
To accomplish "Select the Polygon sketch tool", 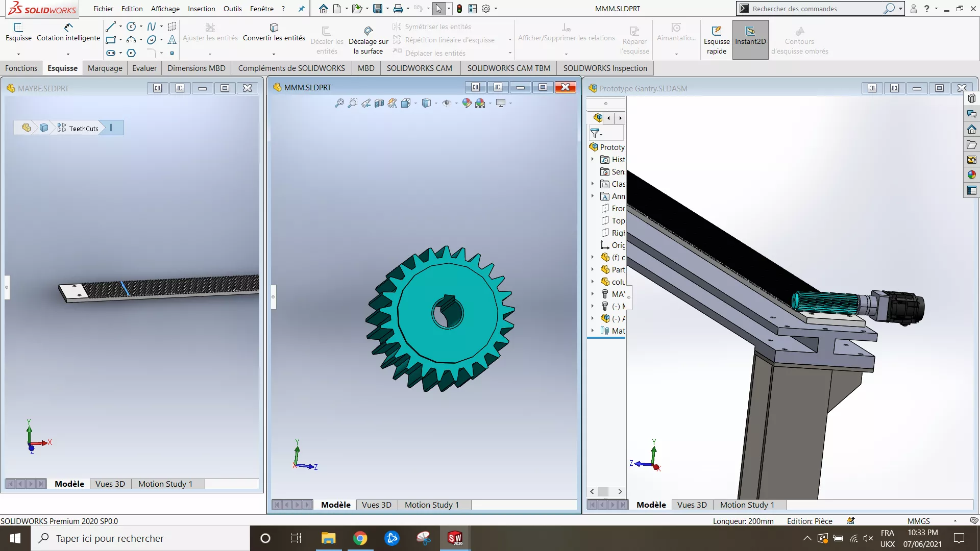I will click(x=131, y=53).
